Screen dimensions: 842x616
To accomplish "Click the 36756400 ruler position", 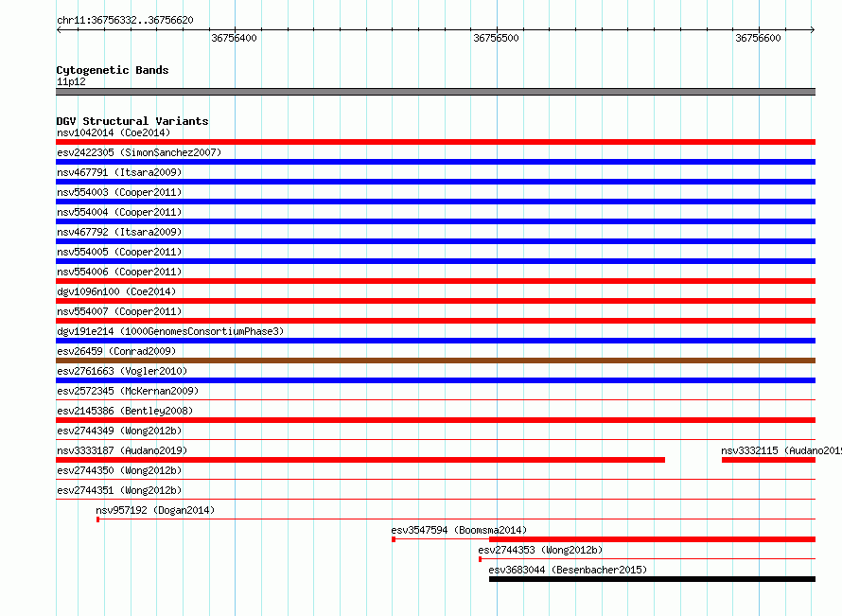I will (x=234, y=38).
